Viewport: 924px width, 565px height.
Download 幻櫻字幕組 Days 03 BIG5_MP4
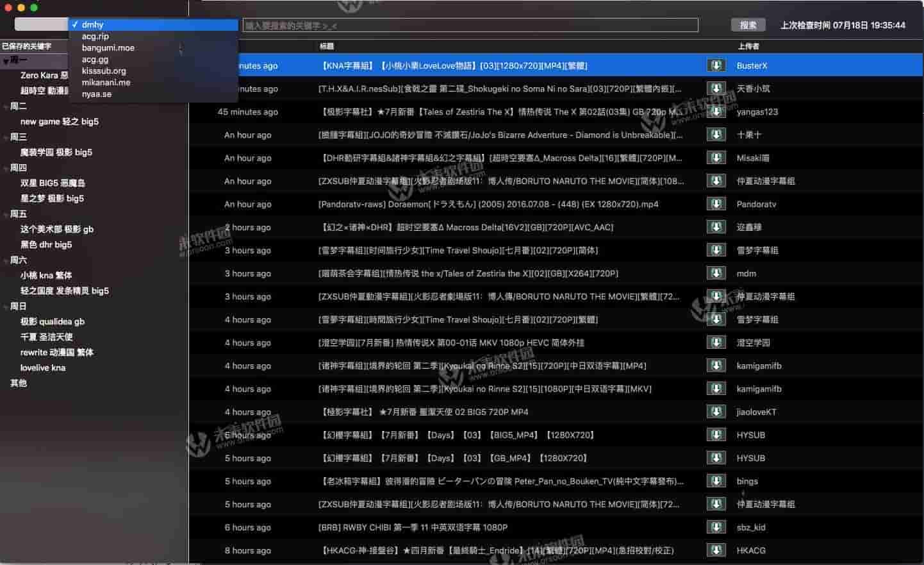[716, 435]
